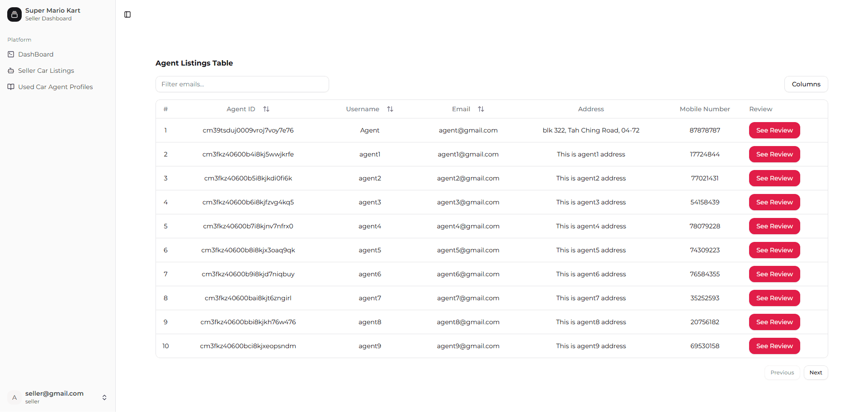
Task: See Review for agent1
Action: point(774,154)
